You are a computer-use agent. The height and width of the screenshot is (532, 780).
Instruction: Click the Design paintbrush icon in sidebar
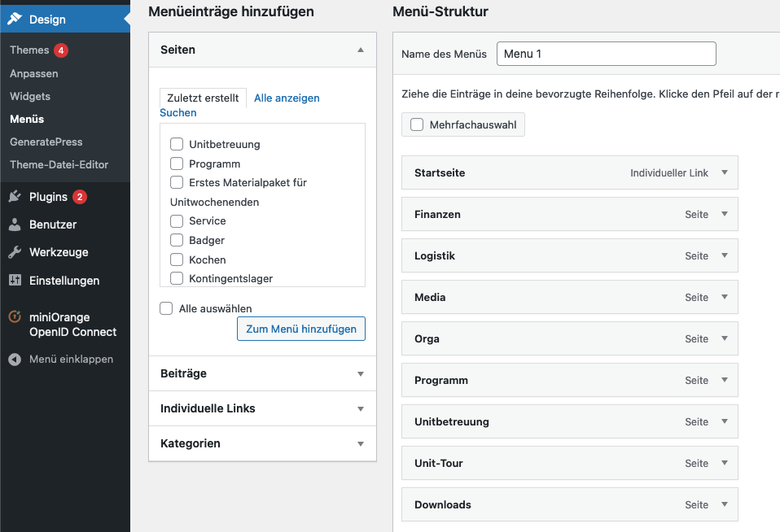tap(15, 20)
